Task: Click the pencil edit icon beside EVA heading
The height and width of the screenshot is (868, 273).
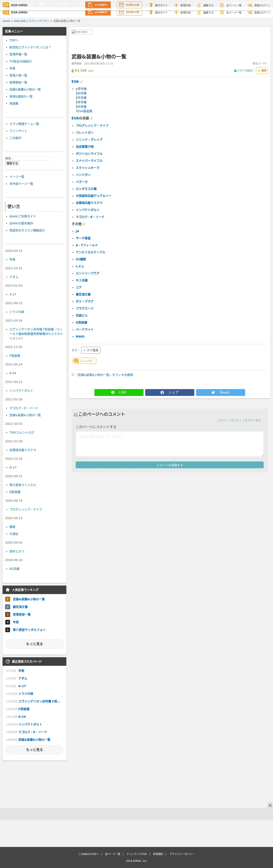Action: tap(81, 82)
